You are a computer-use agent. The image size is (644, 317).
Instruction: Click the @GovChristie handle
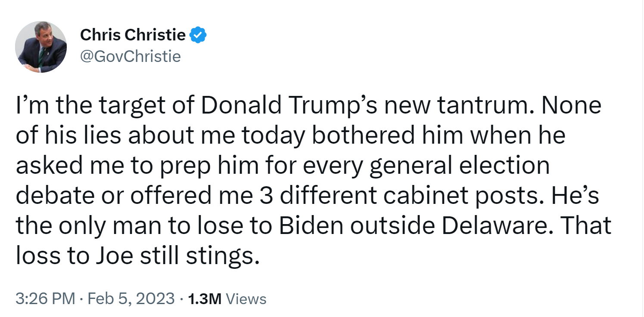[x=131, y=56]
